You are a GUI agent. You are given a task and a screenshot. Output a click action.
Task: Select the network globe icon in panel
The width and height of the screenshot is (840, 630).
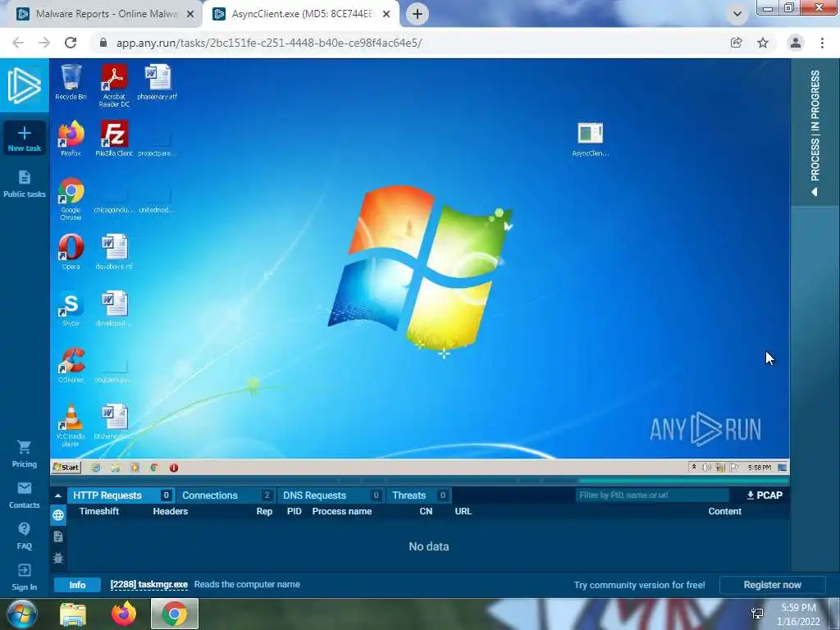58,516
